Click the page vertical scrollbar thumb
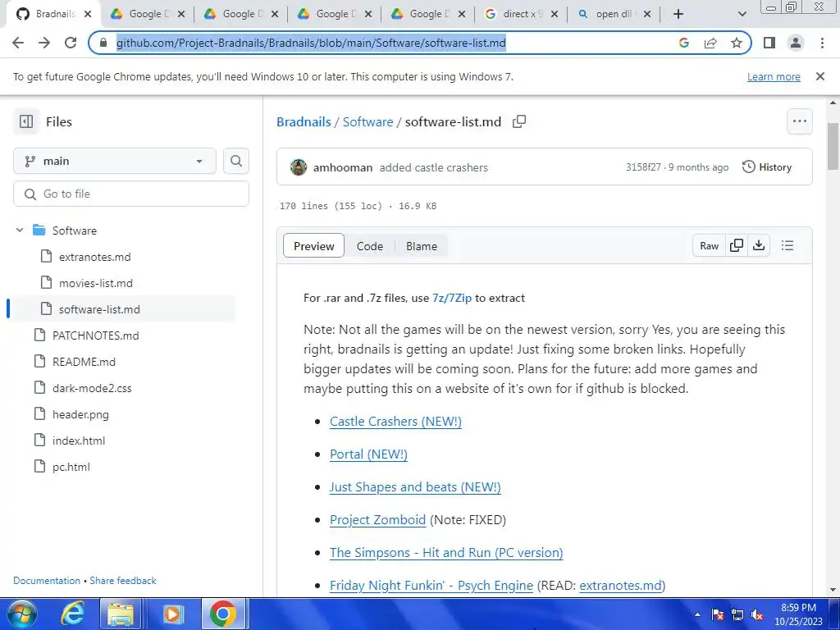 click(x=833, y=146)
